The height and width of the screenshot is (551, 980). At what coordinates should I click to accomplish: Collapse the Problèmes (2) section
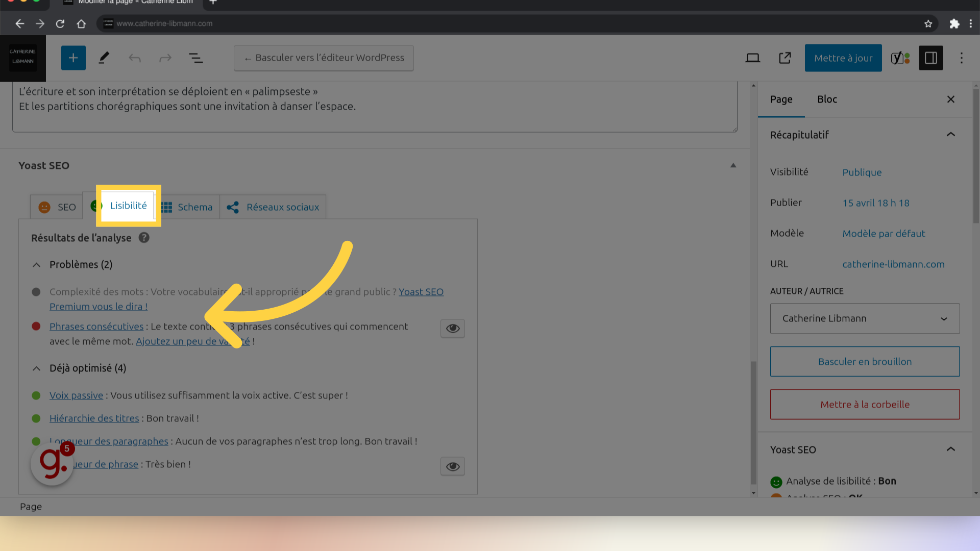[36, 265]
